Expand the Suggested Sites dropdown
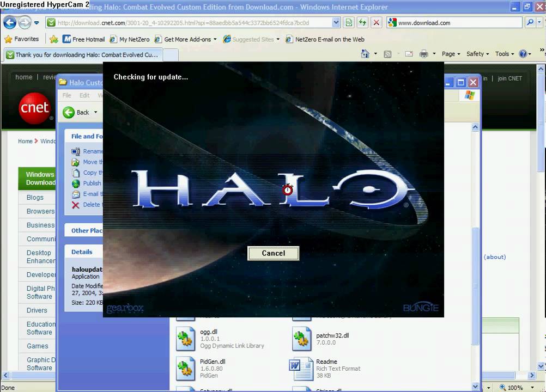This screenshot has height=392, width=546. click(278, 39)
